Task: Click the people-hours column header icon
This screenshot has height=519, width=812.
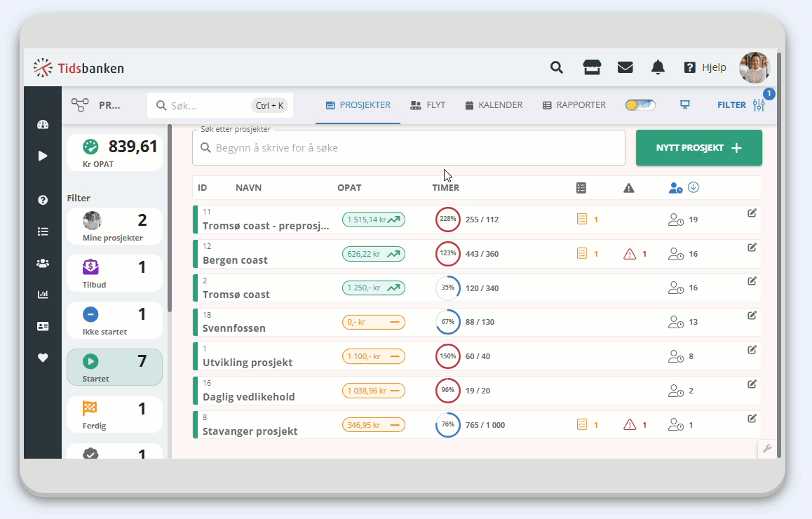Action: click(675, 188)
